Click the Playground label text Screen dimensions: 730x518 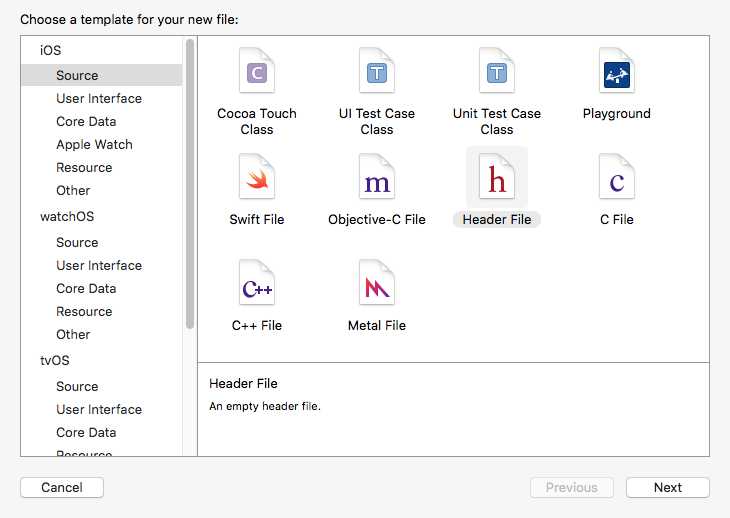click(617, 114)
